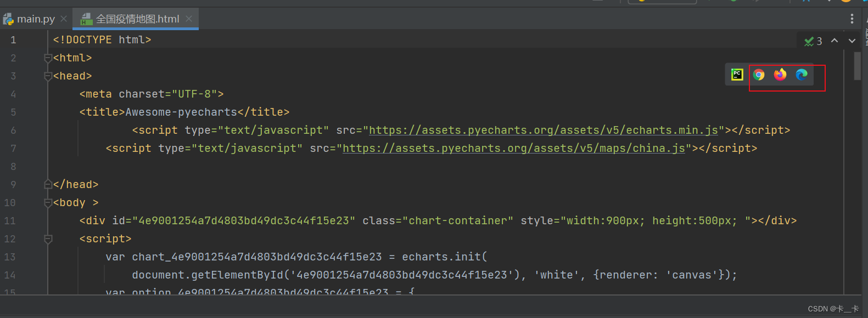Click the 'white' theme argument
The width and height of the screenshot is (868, 318).
pyautogui.click(x=557, y=275)
